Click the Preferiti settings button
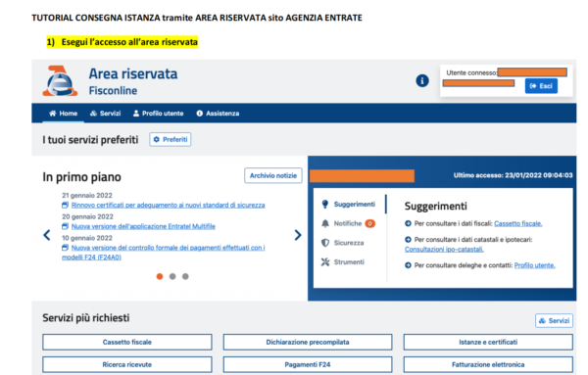The height and width of the screenshot is (375, 588). [x=171, y=139]
